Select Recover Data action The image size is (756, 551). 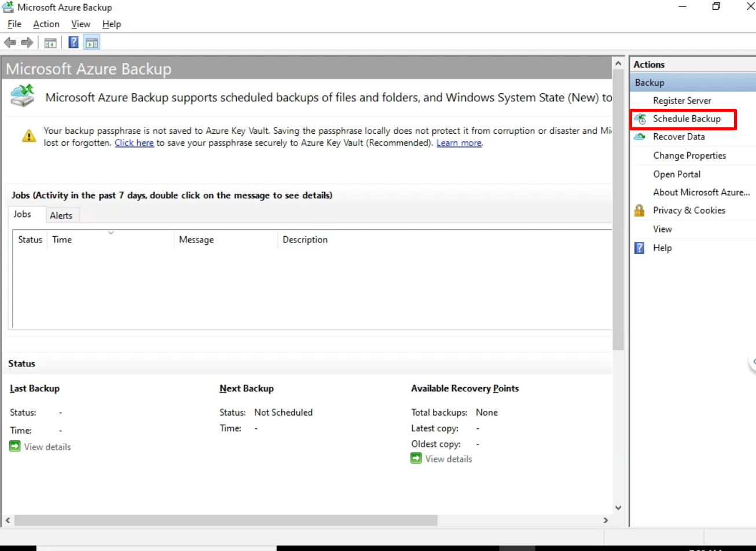pos(679,137)
